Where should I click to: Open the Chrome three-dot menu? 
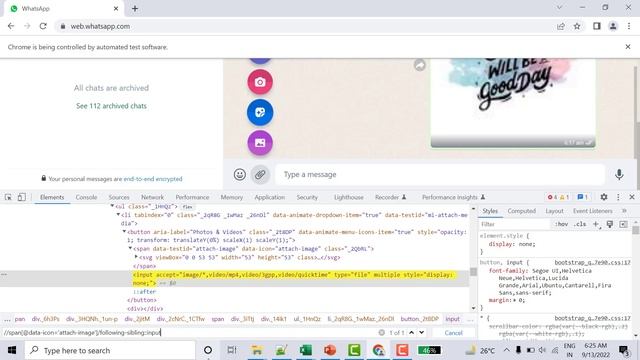click(x=629, y=26)
